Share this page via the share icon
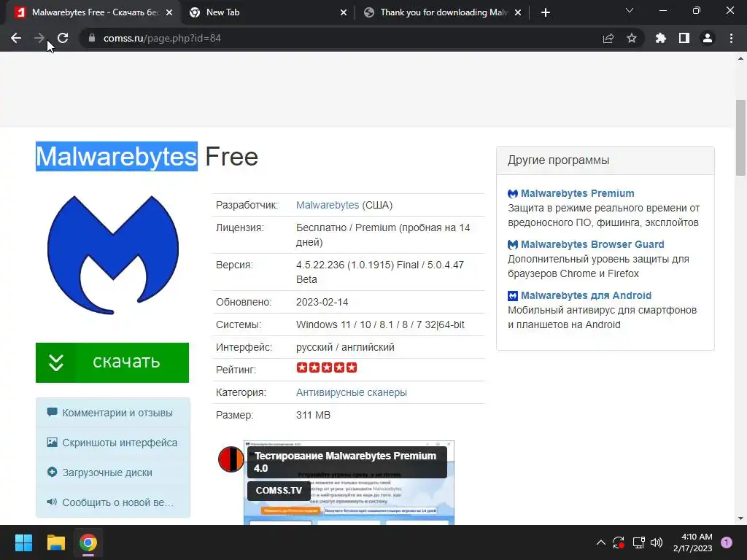This screenshot has height=560, width=747. click(608, 38)
